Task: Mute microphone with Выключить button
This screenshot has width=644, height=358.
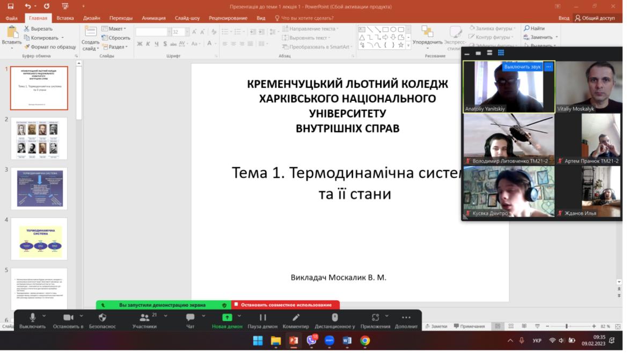Action: 33,317
